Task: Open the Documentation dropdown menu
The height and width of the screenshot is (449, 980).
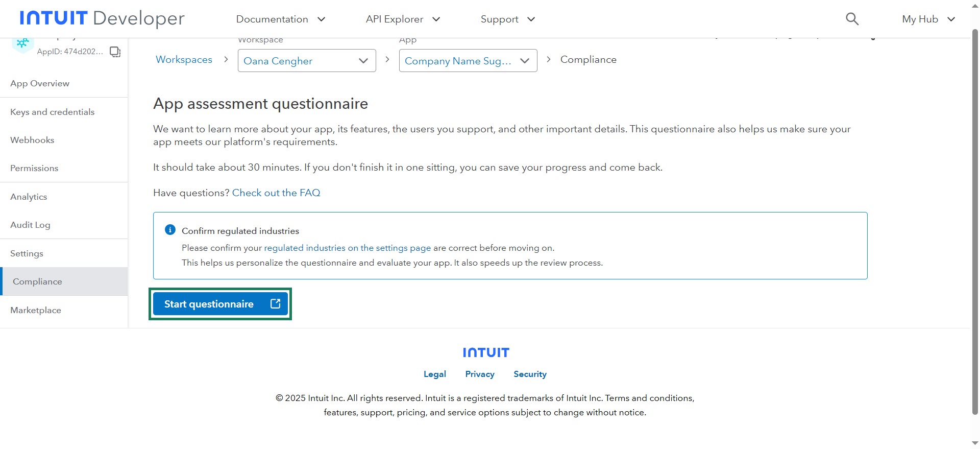Action: pos(280,19)
